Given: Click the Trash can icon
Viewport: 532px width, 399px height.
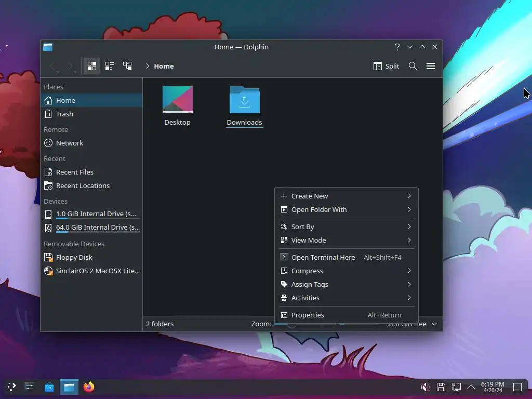Looking at the screenshot, I should 48,114.
